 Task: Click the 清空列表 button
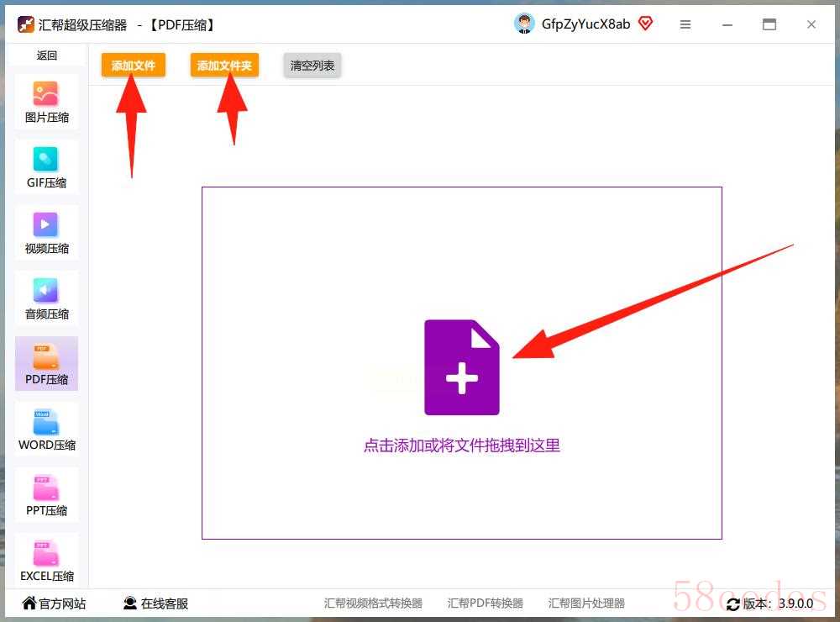(x=312, y=65)
